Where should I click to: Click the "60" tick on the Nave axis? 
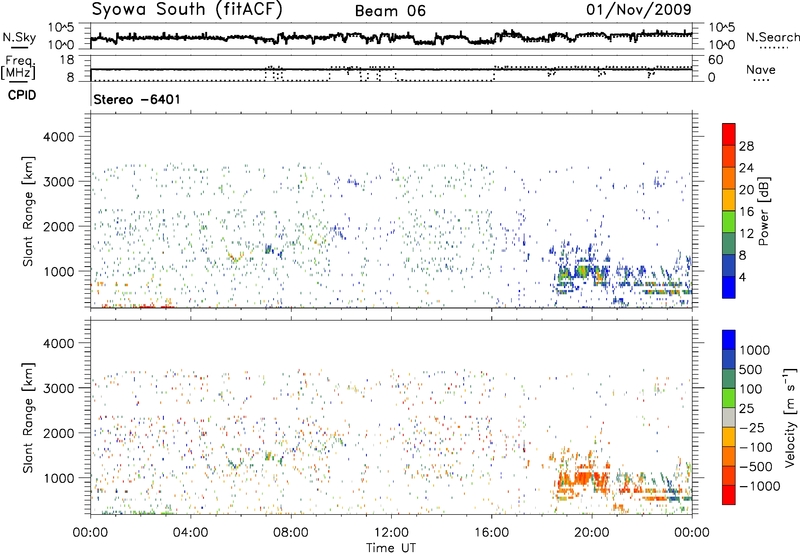point(715,60)
